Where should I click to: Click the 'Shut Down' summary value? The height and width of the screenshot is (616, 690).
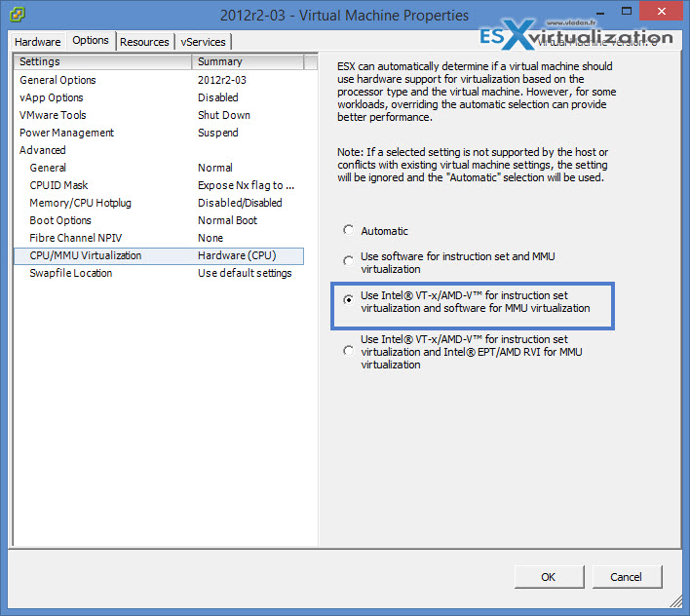[x=224, y=115]
